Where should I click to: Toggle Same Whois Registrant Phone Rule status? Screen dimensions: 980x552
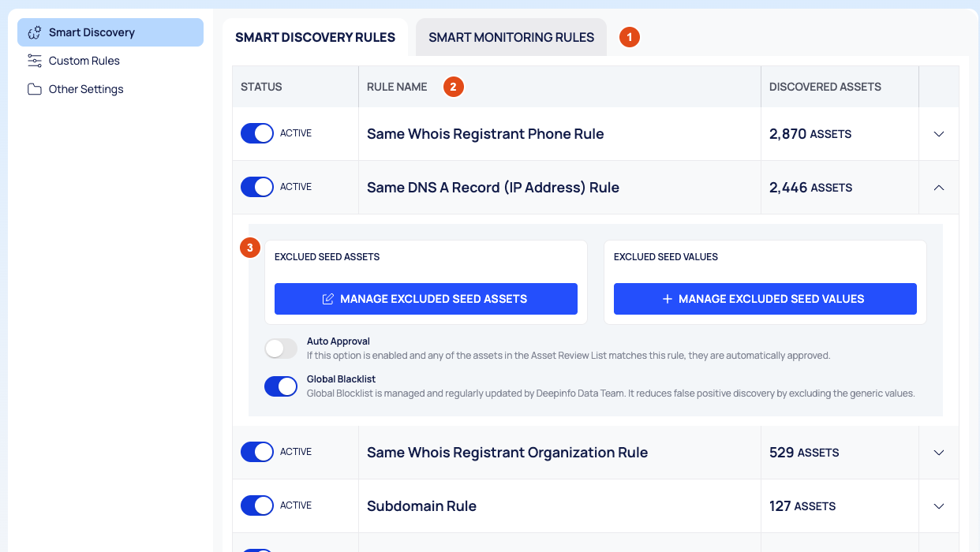pyautogui.click(x=257, y=133)
